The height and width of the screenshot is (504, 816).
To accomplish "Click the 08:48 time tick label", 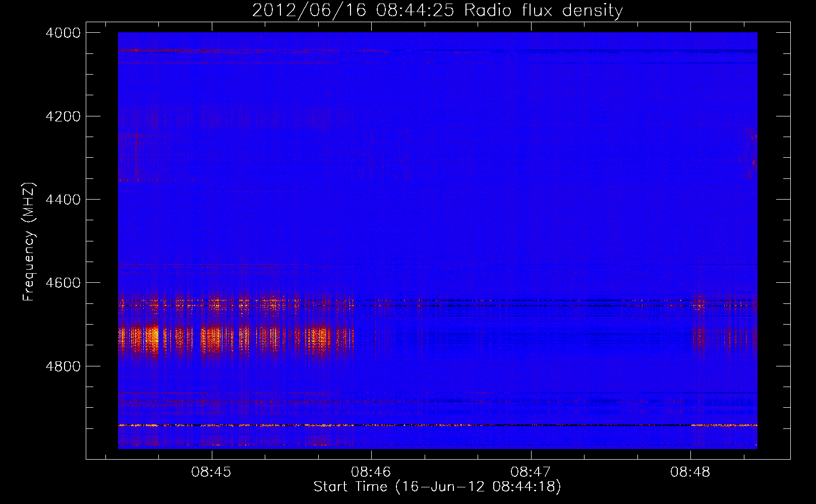I will pos(690,472).
